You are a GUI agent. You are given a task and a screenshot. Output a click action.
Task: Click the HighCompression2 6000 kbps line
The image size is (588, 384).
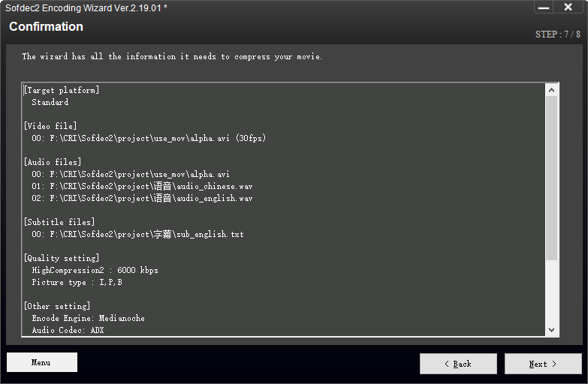click(95, 270)
